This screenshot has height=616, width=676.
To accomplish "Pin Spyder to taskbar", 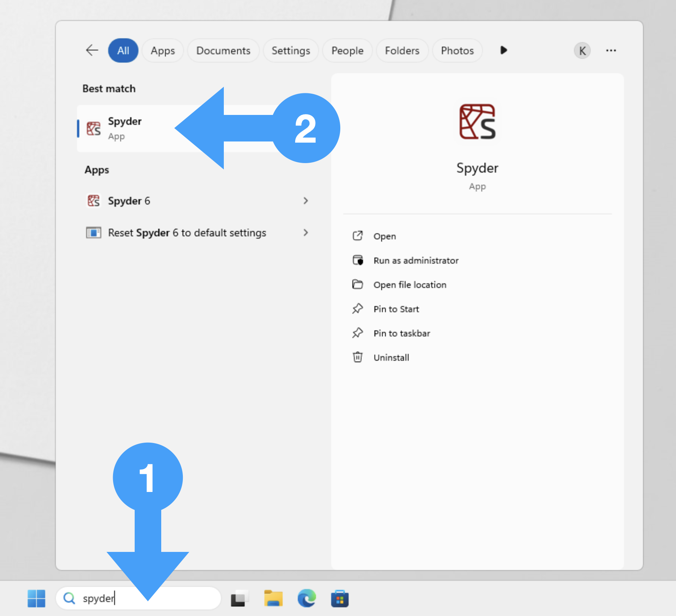I will [x=401, y=333].
